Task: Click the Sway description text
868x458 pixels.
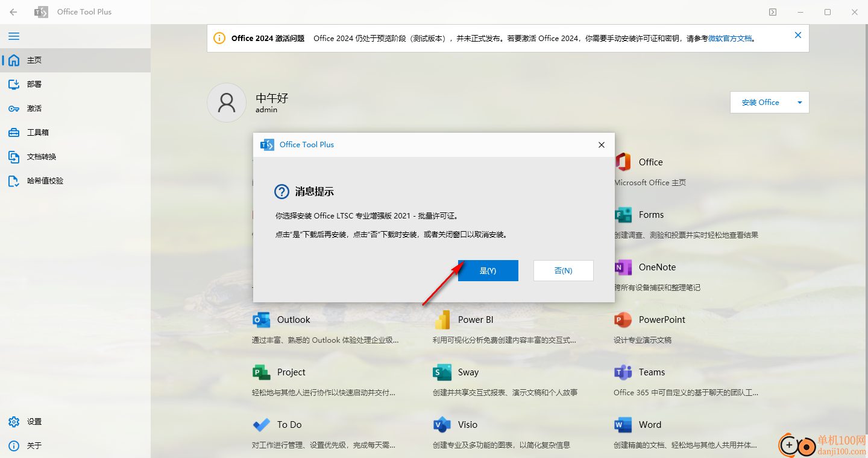Action: pyautogui.click(x=505, y=393)
